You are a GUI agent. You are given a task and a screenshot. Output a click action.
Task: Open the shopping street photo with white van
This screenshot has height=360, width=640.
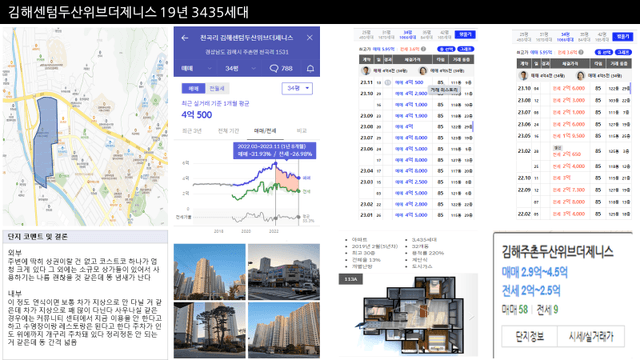coord(284,272)
